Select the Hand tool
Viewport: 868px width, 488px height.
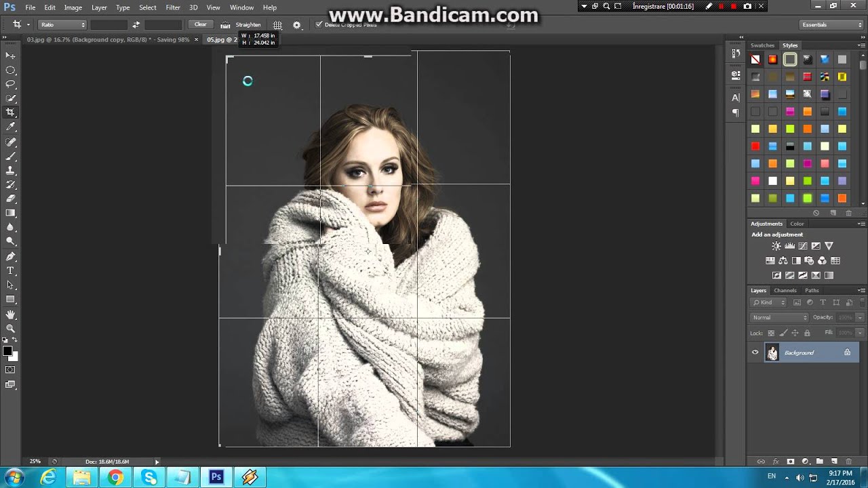point(10,315)
